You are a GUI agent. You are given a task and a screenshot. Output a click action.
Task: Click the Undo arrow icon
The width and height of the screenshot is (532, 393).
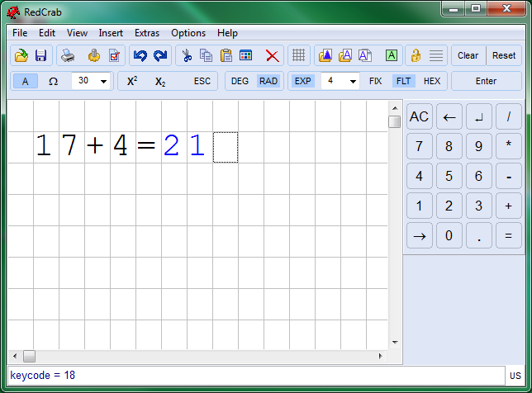[x=140, y=55]
